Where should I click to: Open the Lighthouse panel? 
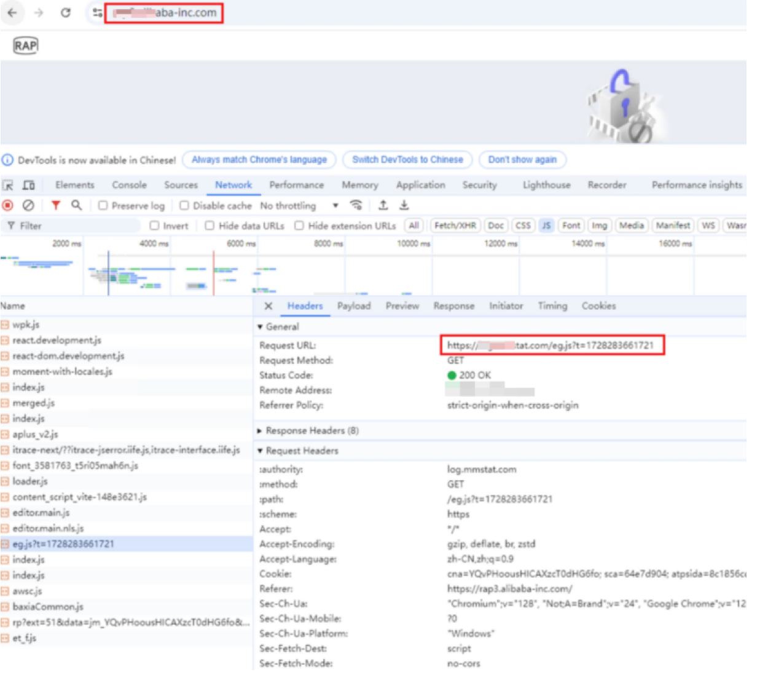[x=547, y=185]
